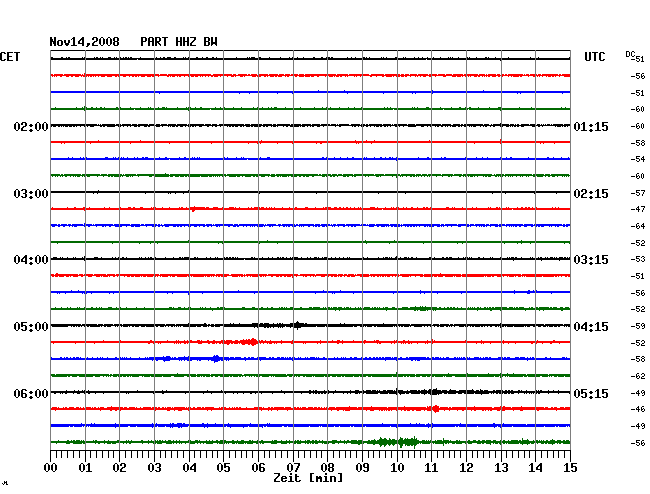
Task: Select the 04:00 CET time label
Action: click(31, 260)
